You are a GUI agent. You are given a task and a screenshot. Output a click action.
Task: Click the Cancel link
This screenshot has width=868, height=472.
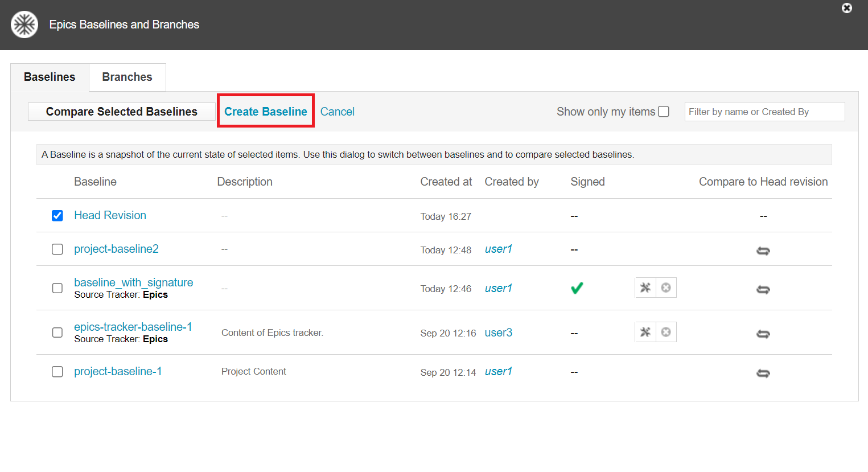[337, 112]
